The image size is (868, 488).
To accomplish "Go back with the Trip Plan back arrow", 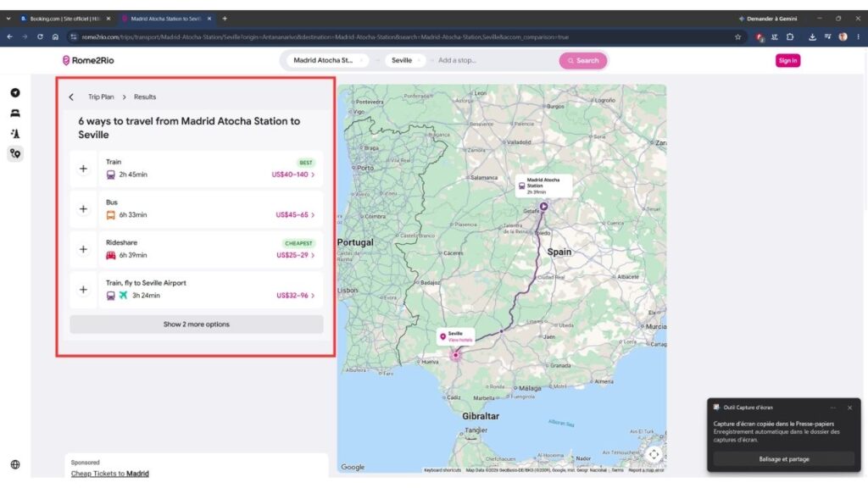I will pos(71,97).
